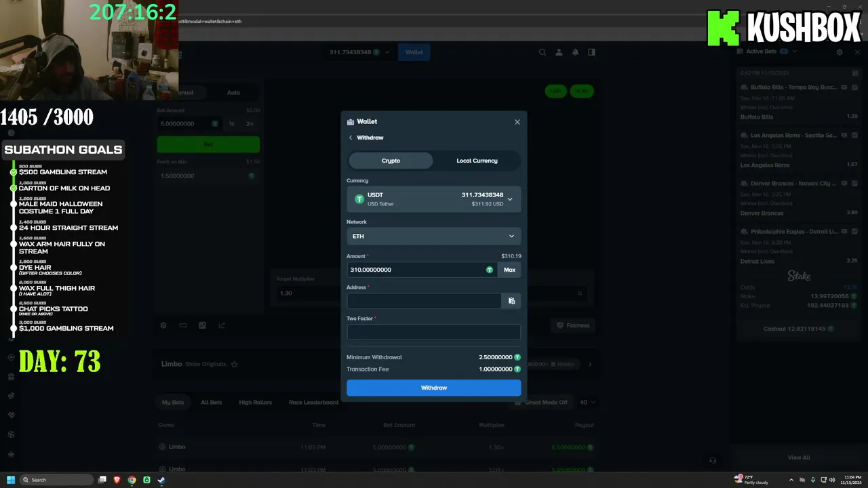The height and width of the screenshot is (488, 868).
Task: Toggle checkbox for Buffalo Bills bet
Action: pos(854,87)
